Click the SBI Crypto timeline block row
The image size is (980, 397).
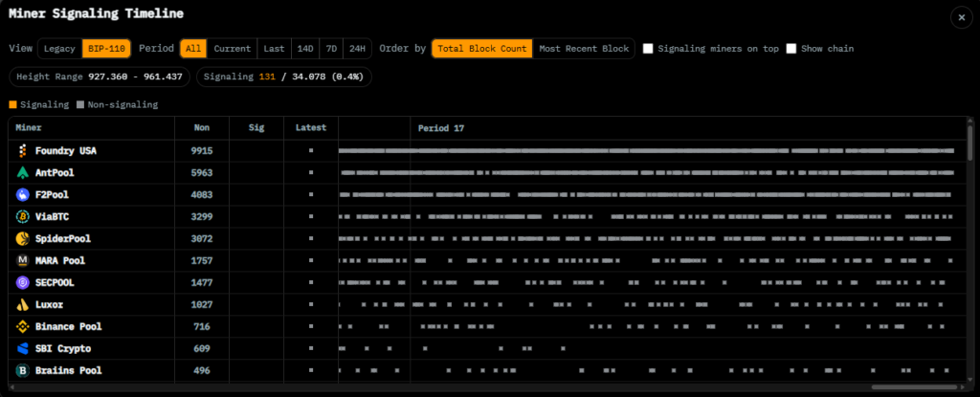point(452,349)
